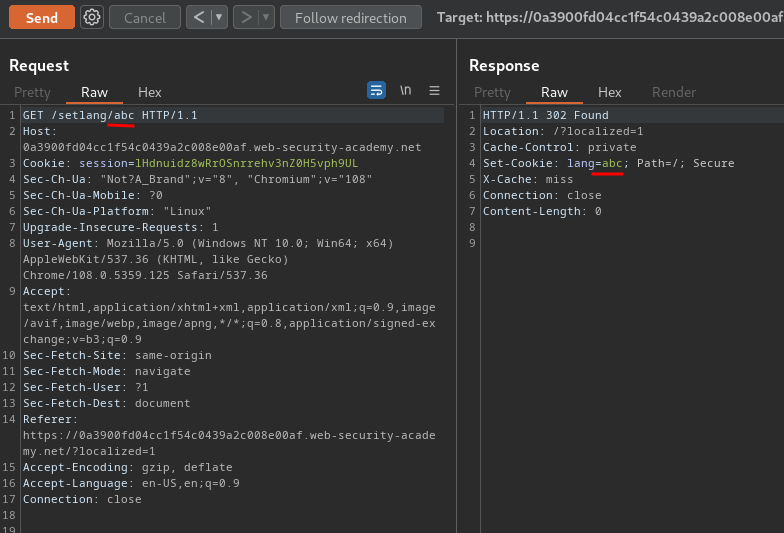The image size is (784, 533).
Task: Click the request Connection: close line
Action: click(x=82, y=500)
